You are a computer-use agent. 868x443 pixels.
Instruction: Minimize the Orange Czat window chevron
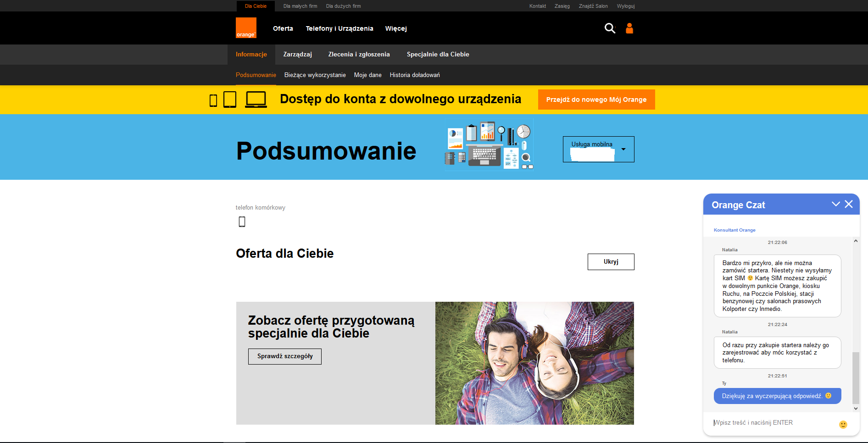coord(836,204)
